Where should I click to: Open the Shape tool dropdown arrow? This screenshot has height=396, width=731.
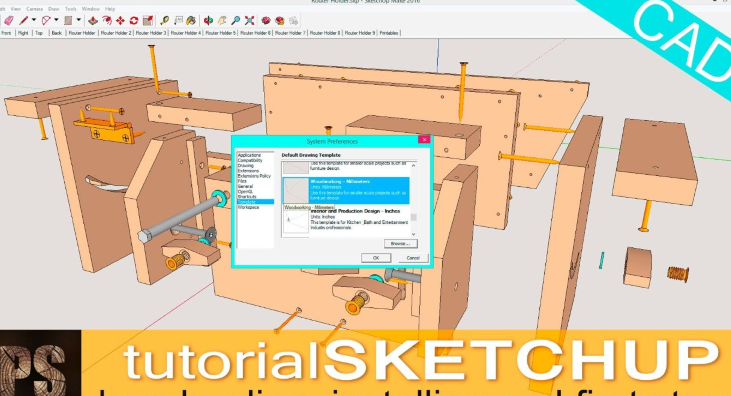[78, 20]
